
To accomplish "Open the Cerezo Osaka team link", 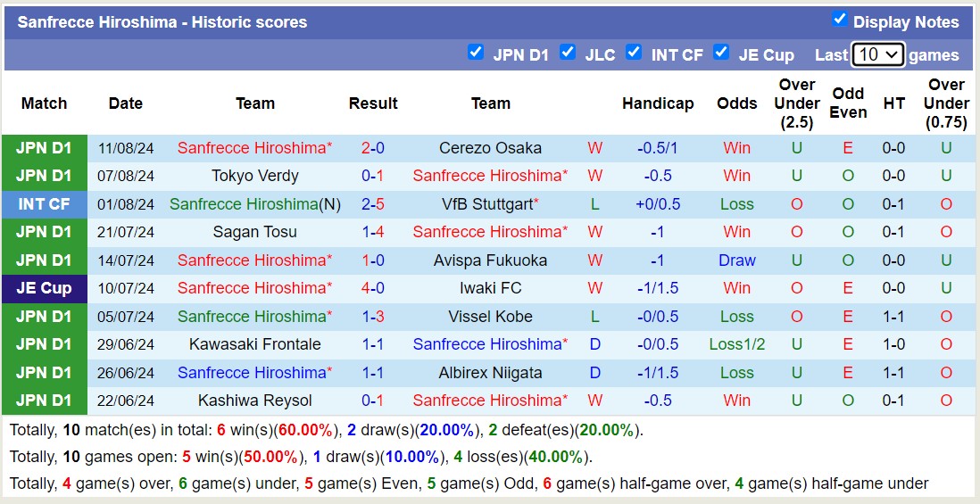I will pos(490,148).
